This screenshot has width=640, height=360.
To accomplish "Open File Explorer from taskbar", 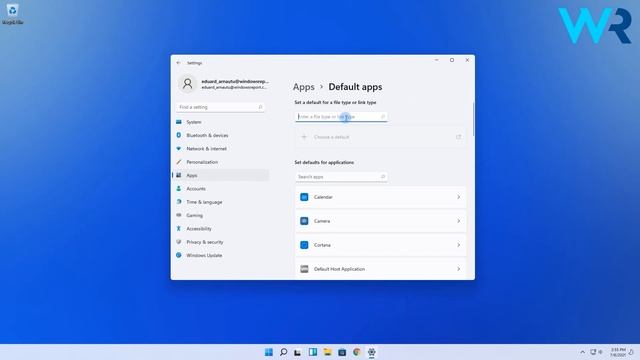I will pyautogui.click(x=327, y=352).
